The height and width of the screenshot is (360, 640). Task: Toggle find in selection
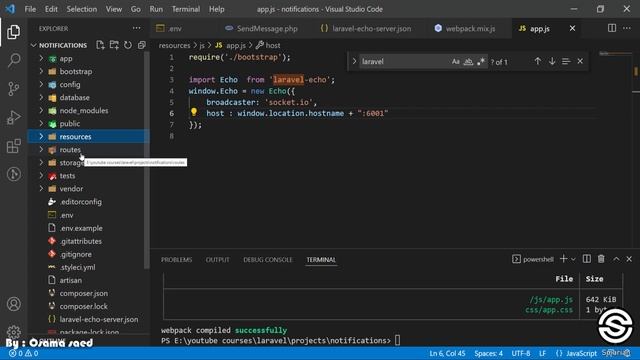click(x=566, y=61)
